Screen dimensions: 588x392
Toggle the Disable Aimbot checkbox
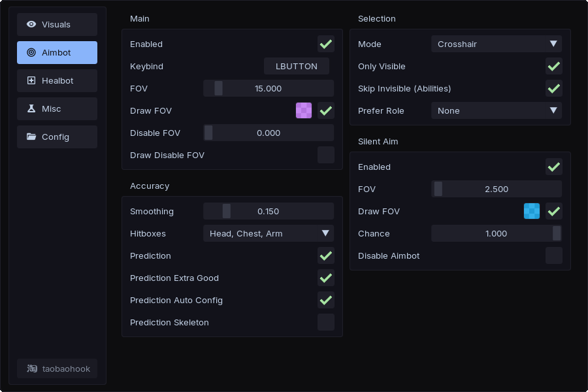[553, 255]
